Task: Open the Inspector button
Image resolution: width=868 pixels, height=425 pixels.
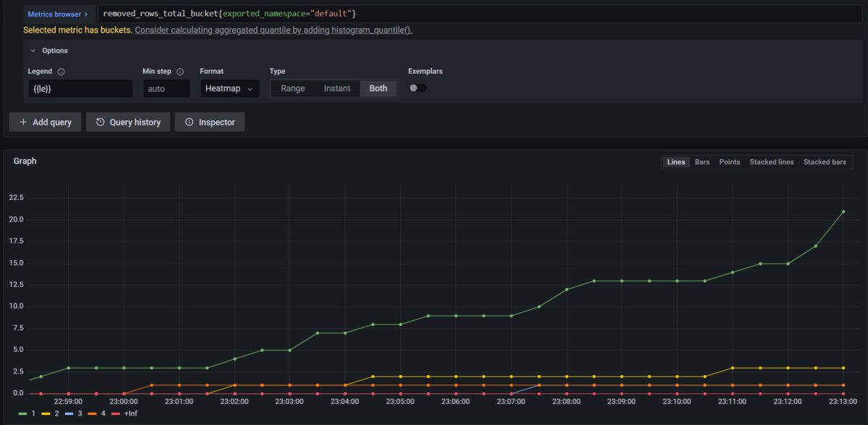Action: 210,122
